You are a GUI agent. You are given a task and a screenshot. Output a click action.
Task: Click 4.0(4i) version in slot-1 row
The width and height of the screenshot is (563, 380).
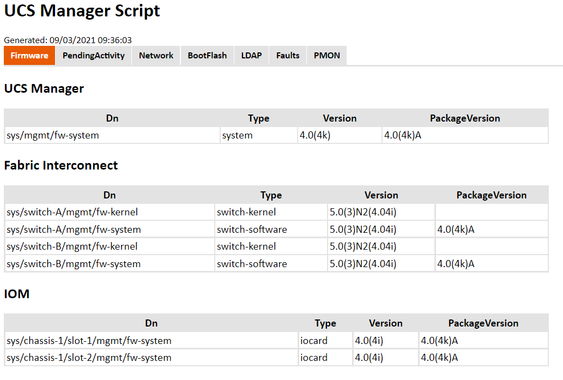pyautogui.click(x=386, y=340)
